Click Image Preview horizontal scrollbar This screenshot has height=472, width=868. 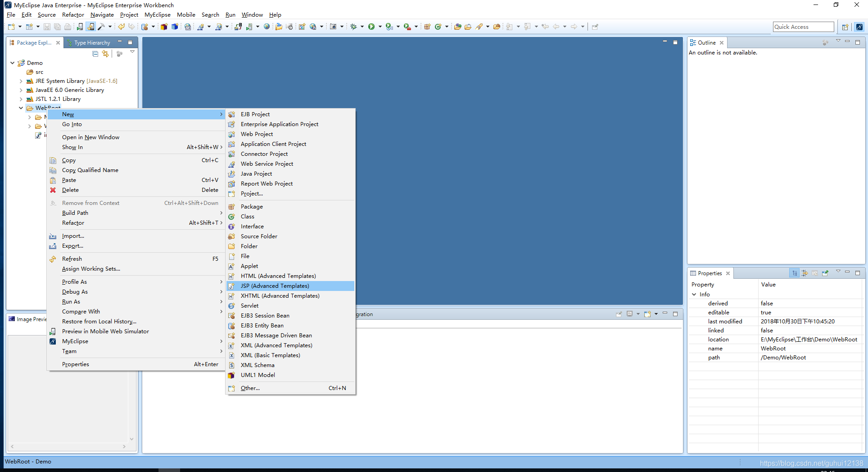(68, 447)
